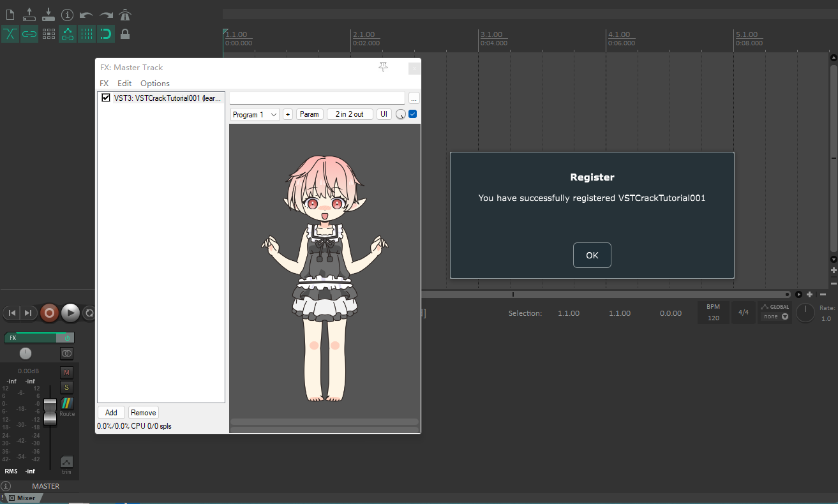Open the Program 1 preset dropdown

[255, 115]
